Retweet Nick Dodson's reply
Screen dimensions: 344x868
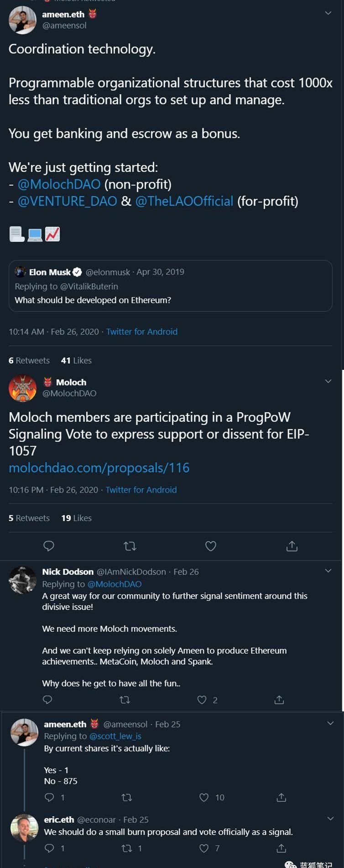[125, 700]
